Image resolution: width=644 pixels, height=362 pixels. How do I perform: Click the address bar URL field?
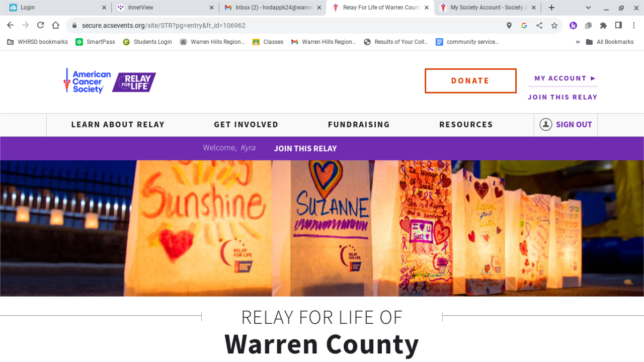click(287, 25)
